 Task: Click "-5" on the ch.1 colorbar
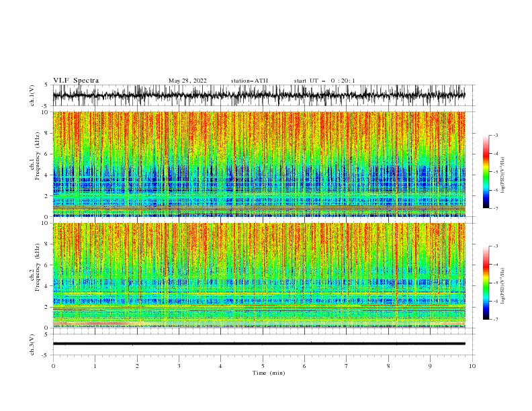pos(495,172)
